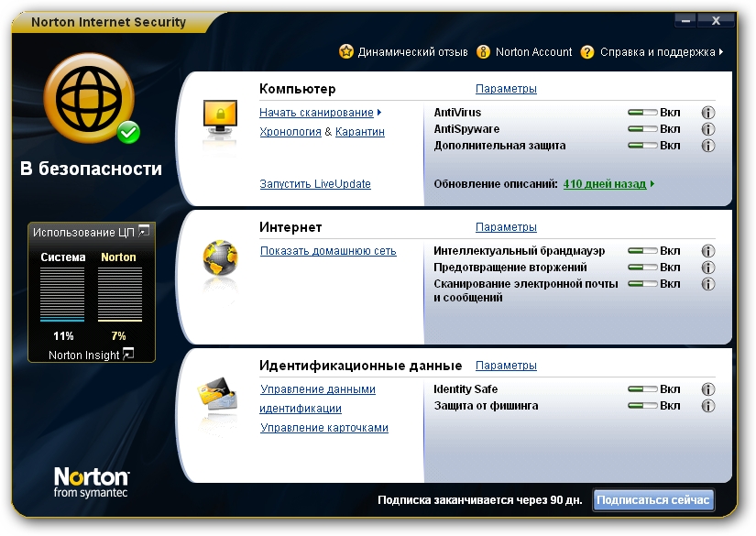
Task: Click the Norton Internet Security title
Action: pyautogui.click(x=108, y=22)
